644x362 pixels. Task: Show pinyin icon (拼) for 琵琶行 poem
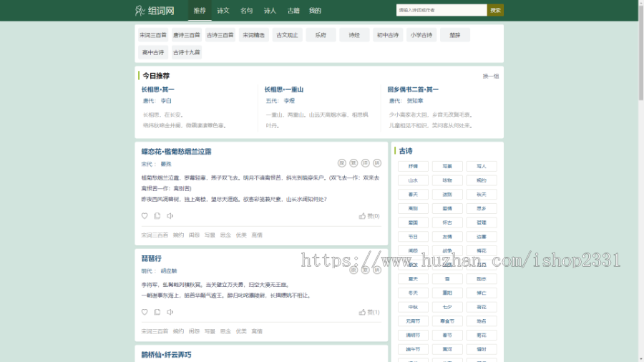[377, 270]
